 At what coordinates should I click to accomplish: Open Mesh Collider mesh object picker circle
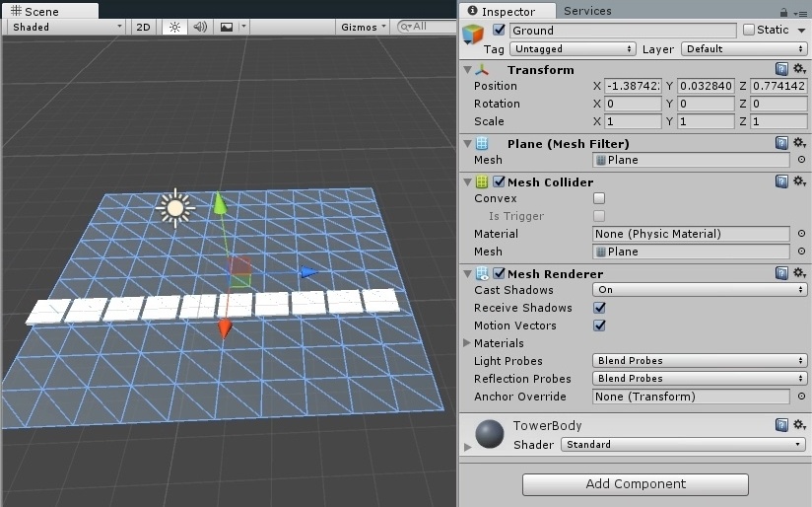pyautogui.click(x=801, y=252)
